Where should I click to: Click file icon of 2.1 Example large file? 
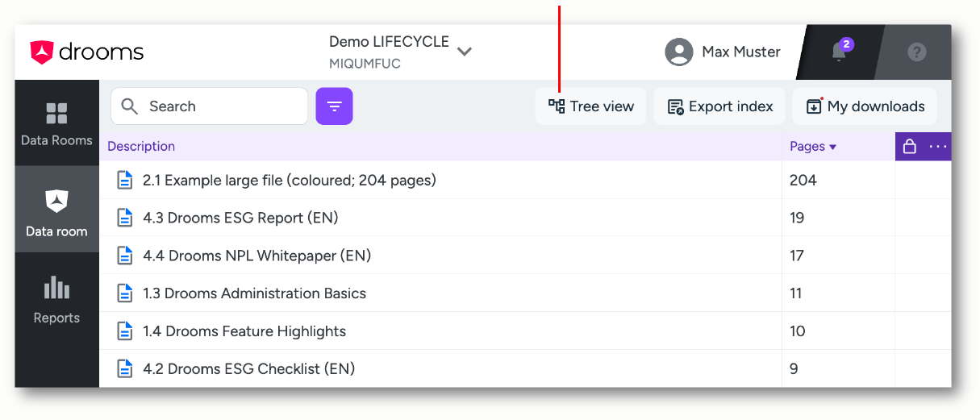click(125, 180)
